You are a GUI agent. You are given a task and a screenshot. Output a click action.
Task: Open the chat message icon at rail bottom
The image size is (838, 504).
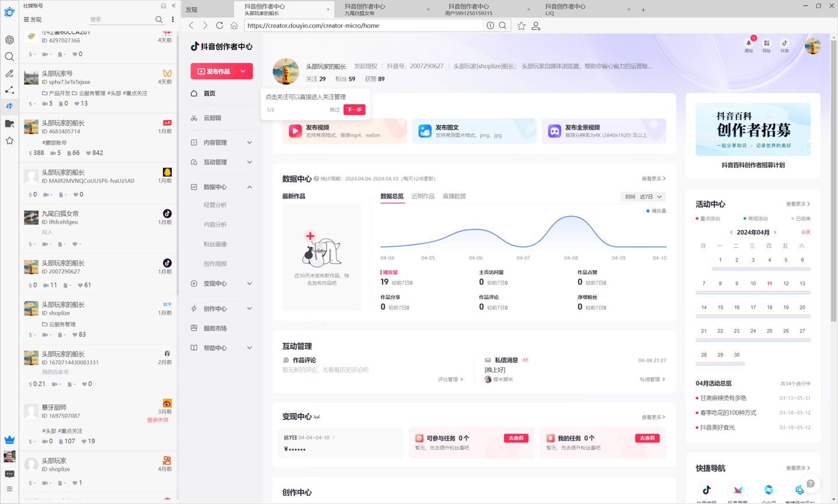click(x=9, y=474)
